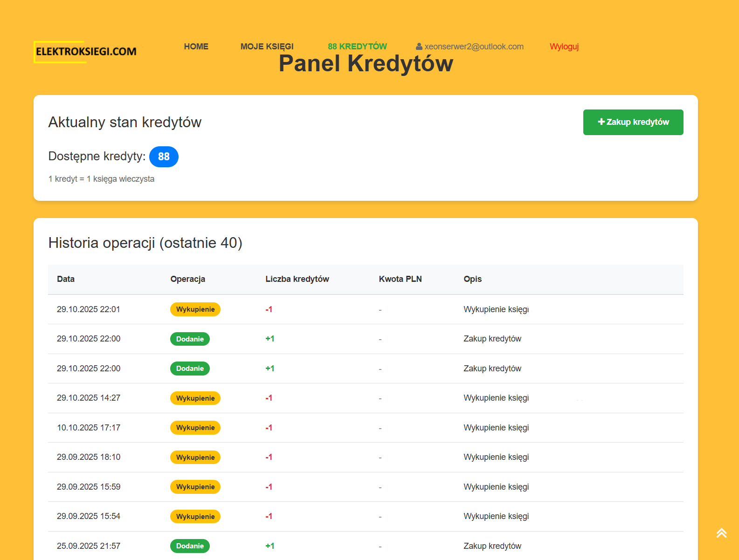This screenshot has height=560, width=739.
Task: Log out using the Wyloguj link
Action: (x=564, y=47)
